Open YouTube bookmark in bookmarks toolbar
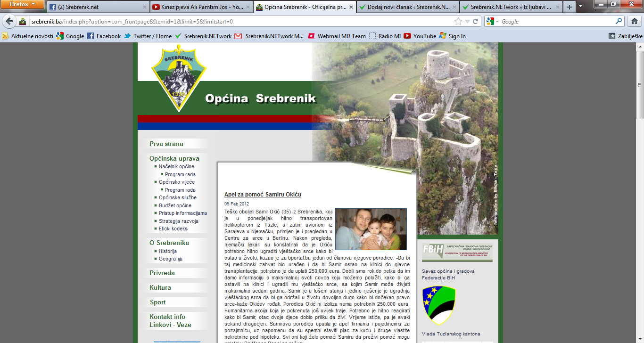The image size is (644, 343). point(420,36)
